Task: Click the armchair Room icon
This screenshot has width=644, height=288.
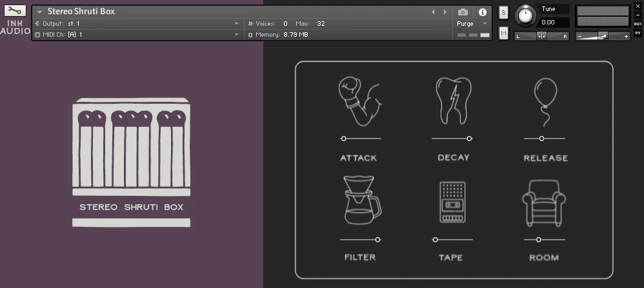Action: 544,203
